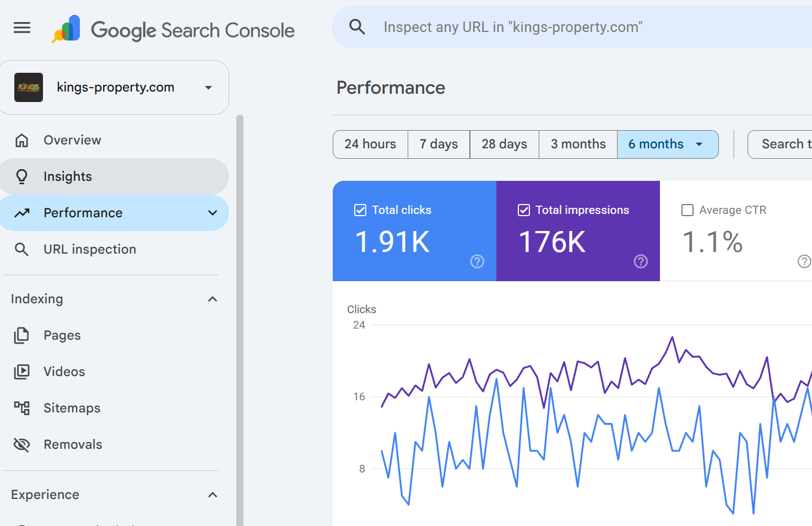Click the sidebar vertical scrollbar
This screenshot has height=526, width=812.
pos(240,320)
